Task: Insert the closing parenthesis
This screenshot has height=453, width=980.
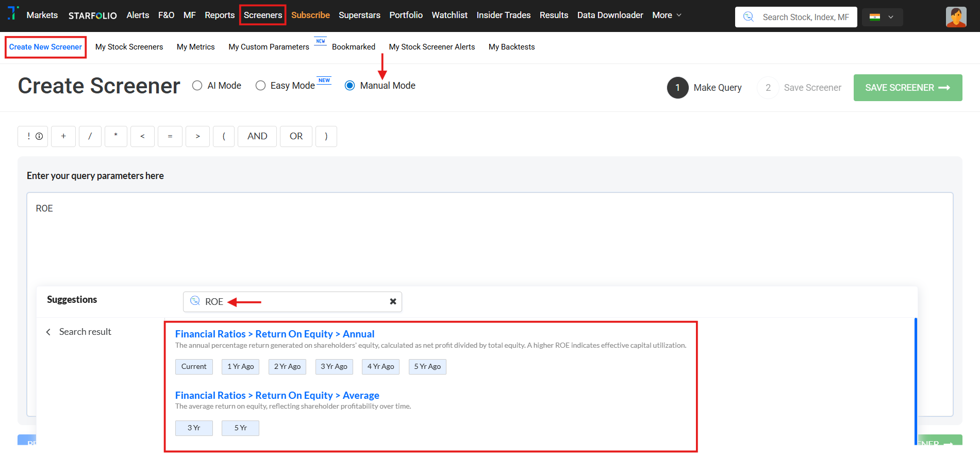Action: [x=326, y=136]
